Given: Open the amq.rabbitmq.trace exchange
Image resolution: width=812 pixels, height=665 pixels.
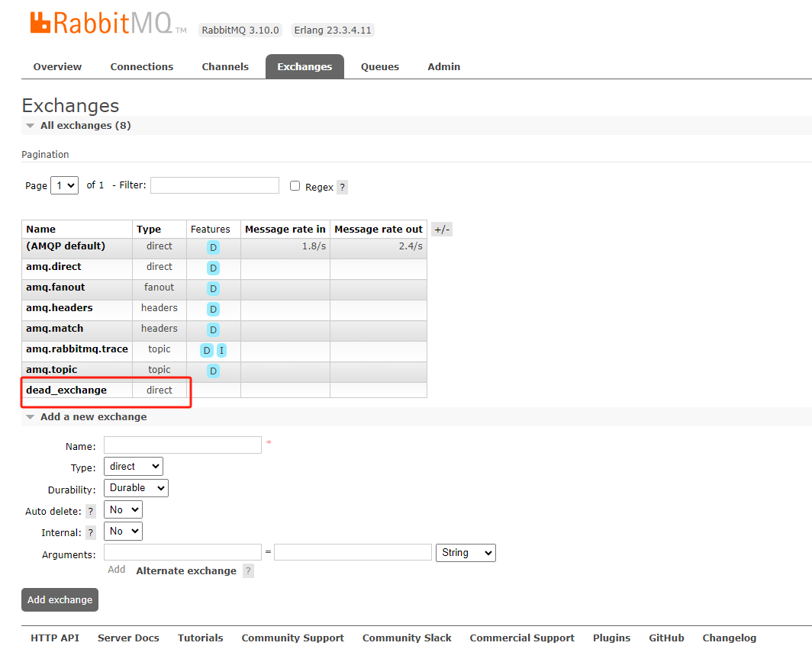Looking at the screenshot, I should pyautogui.click(x=76, y=349).
